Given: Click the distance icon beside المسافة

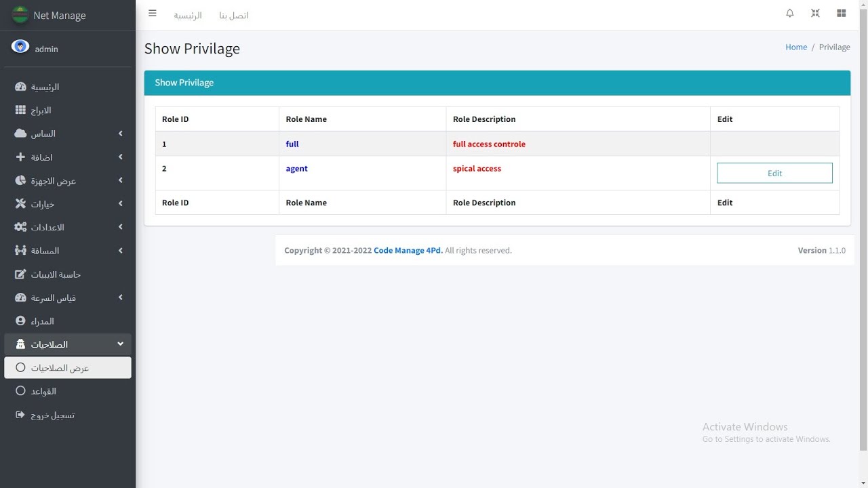Looking at the screenshot, I should [20, 250].
